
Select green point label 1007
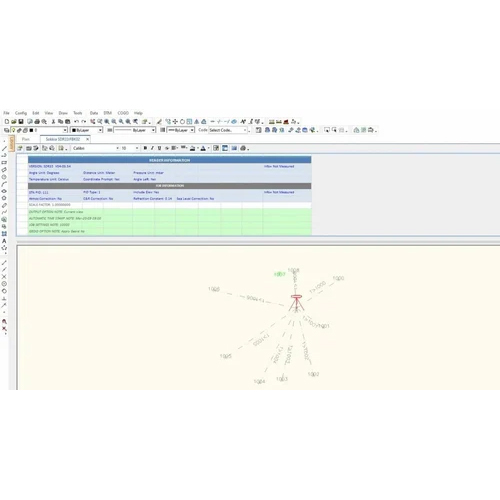(280, 274)
